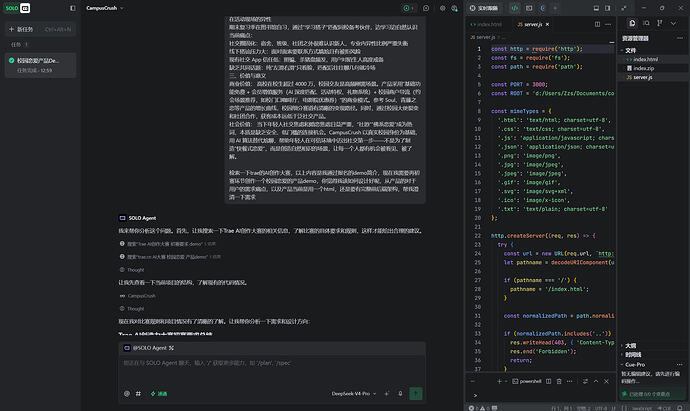Viewport: 690px width, 411px height.
Task: Split the editor with the split icon
Action: 597,24
